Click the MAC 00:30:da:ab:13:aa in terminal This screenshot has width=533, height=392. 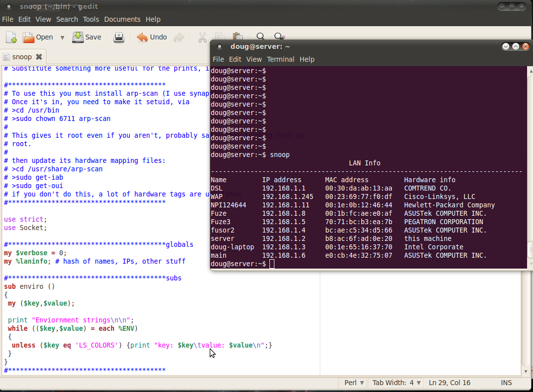tap(359, 188)
